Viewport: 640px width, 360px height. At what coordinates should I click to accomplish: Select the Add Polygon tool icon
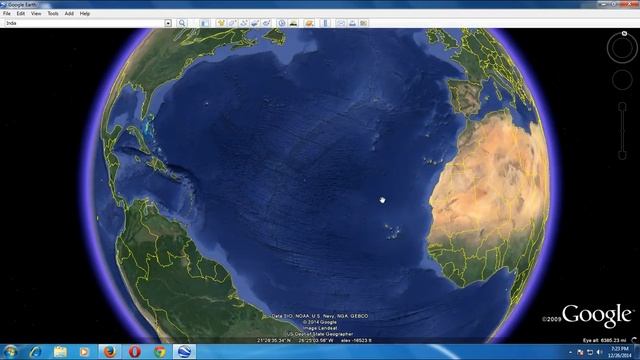(x=233, y=23)
